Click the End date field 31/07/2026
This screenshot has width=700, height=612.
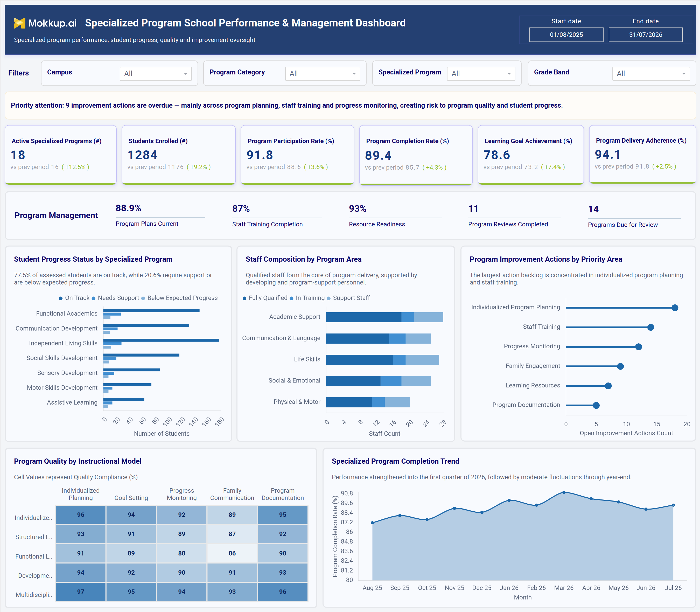pyautogui.click(x=645, y=35)
